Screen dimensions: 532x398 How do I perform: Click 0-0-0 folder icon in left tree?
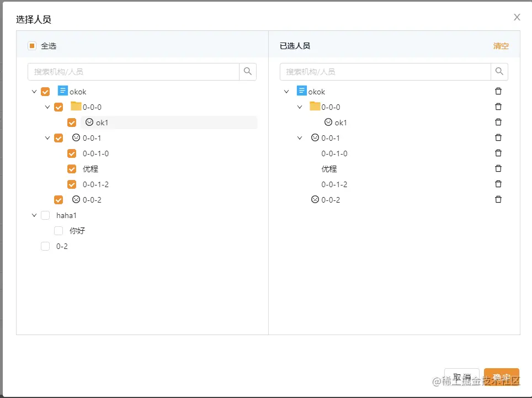click(x=76, y=106)
